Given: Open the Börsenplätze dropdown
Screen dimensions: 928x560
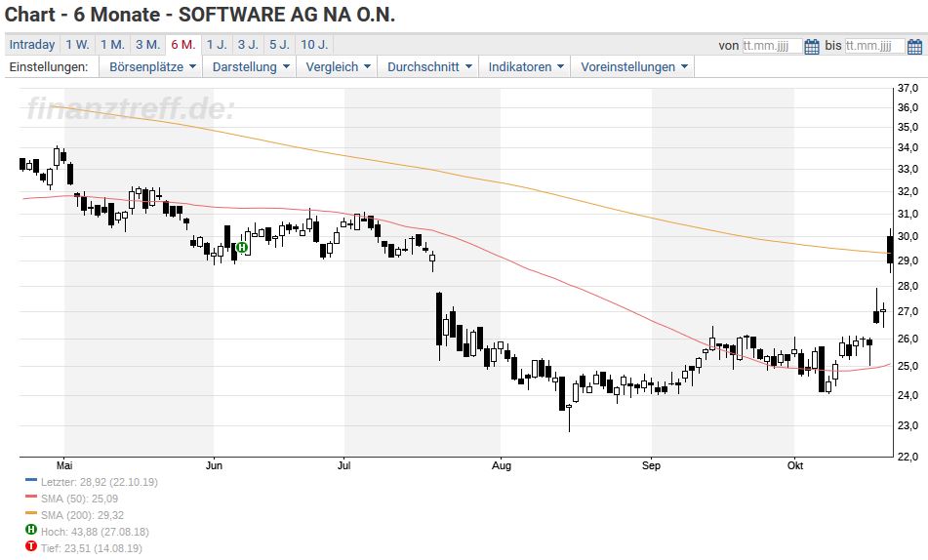Looking at the screenshot, I should pos(151,67).
